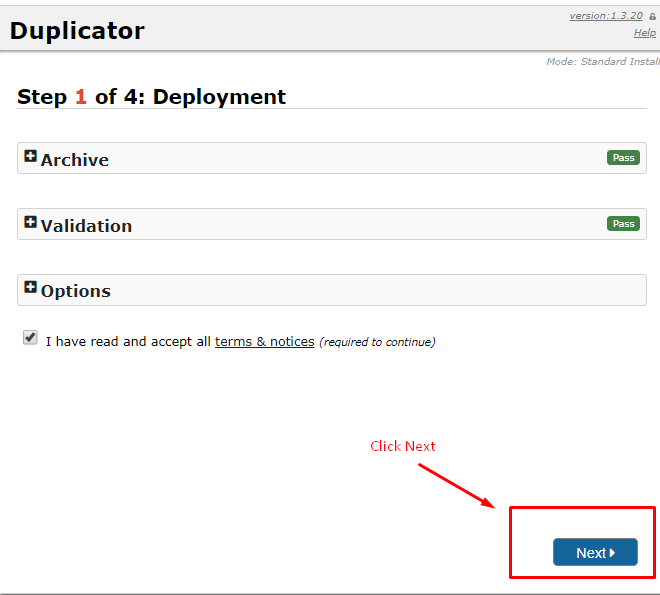Image resolution: width=660 pixels, height=595 pixels.
Task: Click the Duplicator title
Action: [x=77, y=31]
